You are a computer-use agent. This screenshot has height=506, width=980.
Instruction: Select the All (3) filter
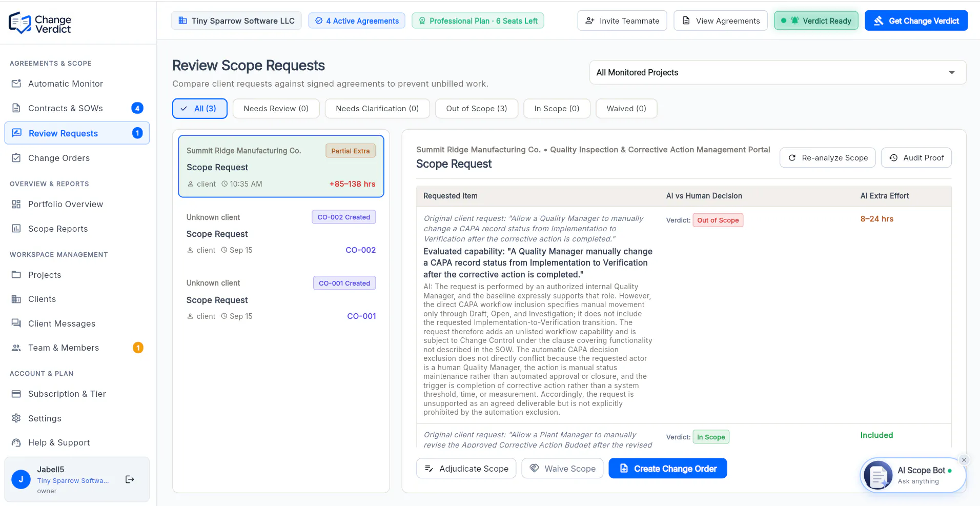pos(200,109)
